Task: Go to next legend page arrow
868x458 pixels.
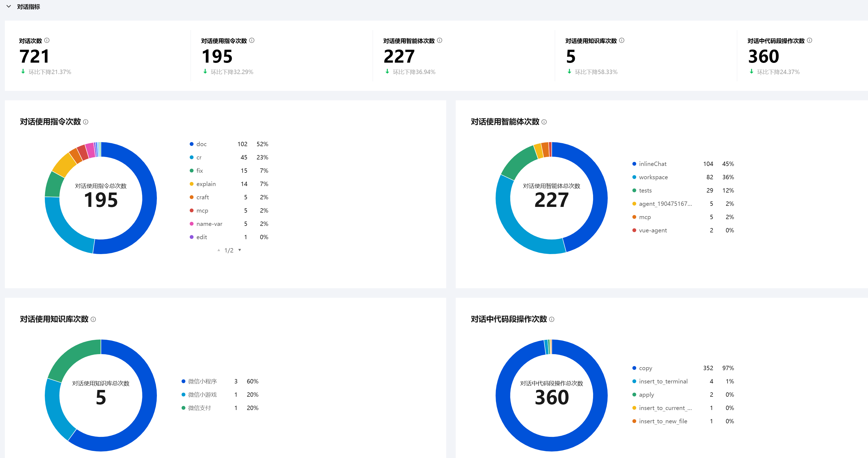Action: 240,250
